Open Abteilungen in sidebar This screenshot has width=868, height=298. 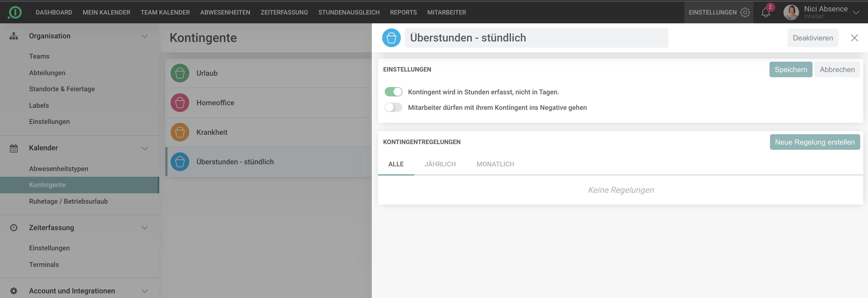(47, 73)
